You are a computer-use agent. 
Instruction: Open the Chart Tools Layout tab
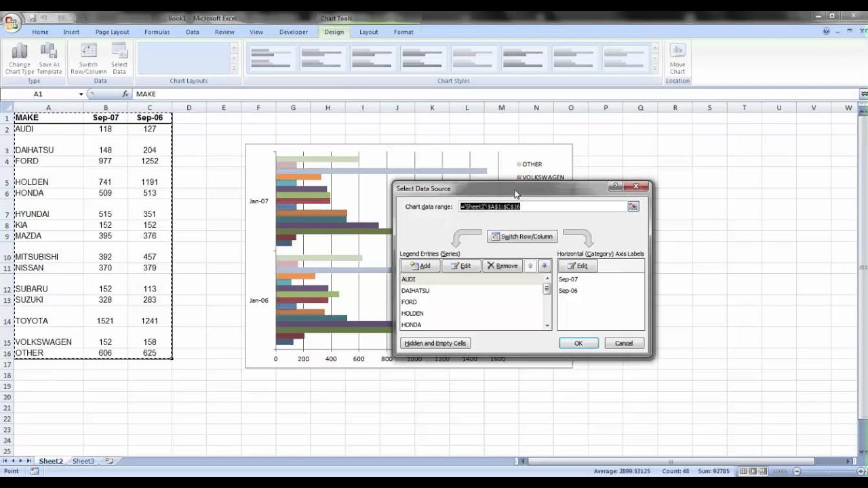(x=368, y=32)
